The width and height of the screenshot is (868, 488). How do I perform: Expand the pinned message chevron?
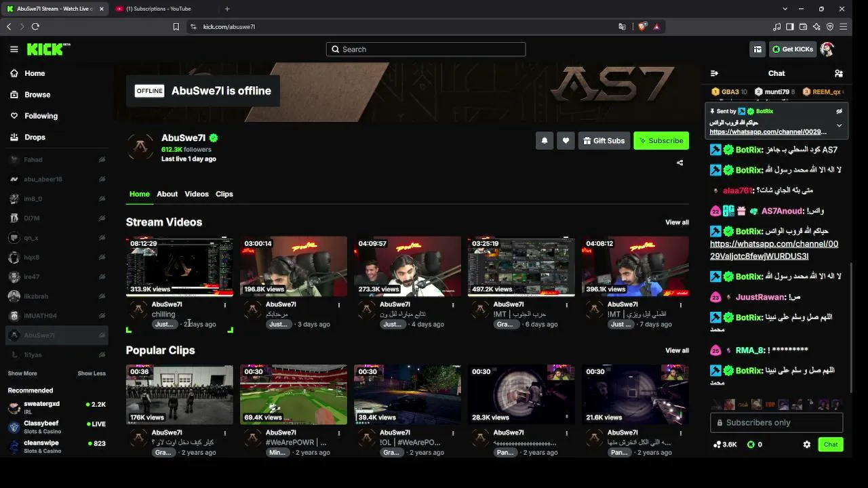point(839,125)
